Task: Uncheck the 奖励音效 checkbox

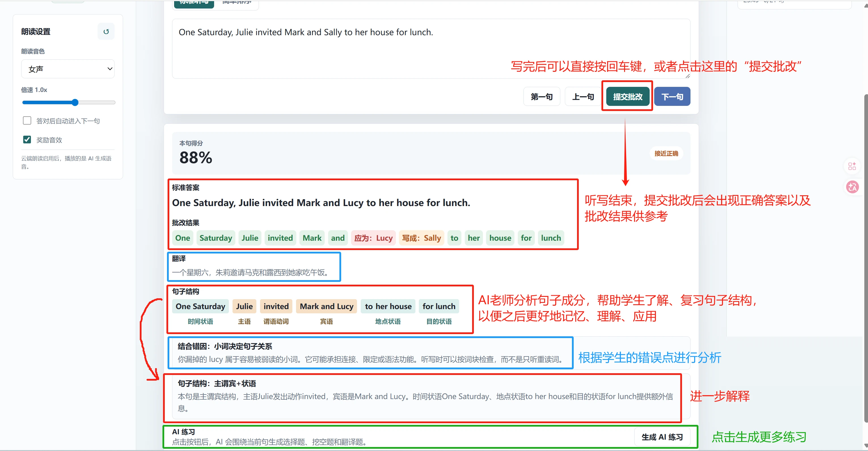Action: point(27,139)
